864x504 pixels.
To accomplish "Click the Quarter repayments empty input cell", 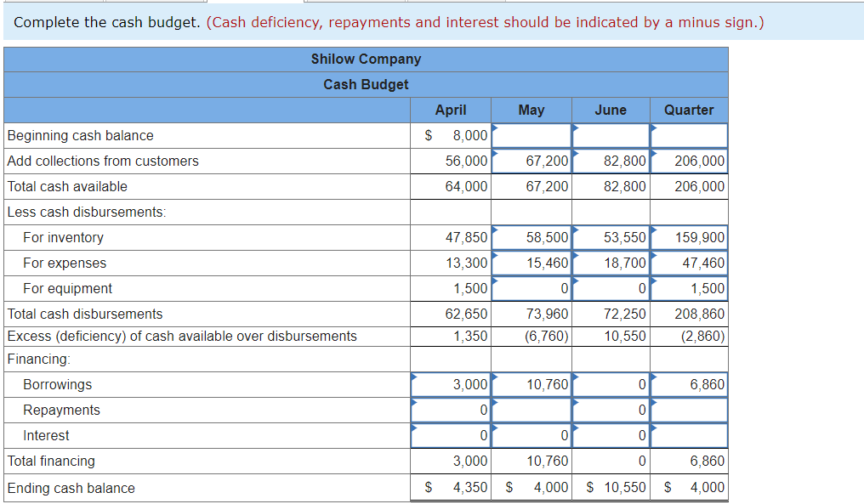I will pyautogui.click(x=689, y=410).
